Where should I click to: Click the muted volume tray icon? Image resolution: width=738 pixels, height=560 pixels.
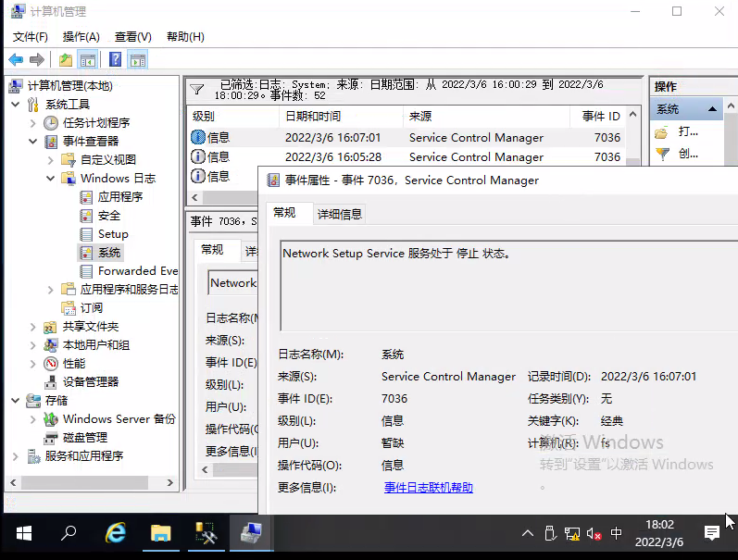(594, 534)
